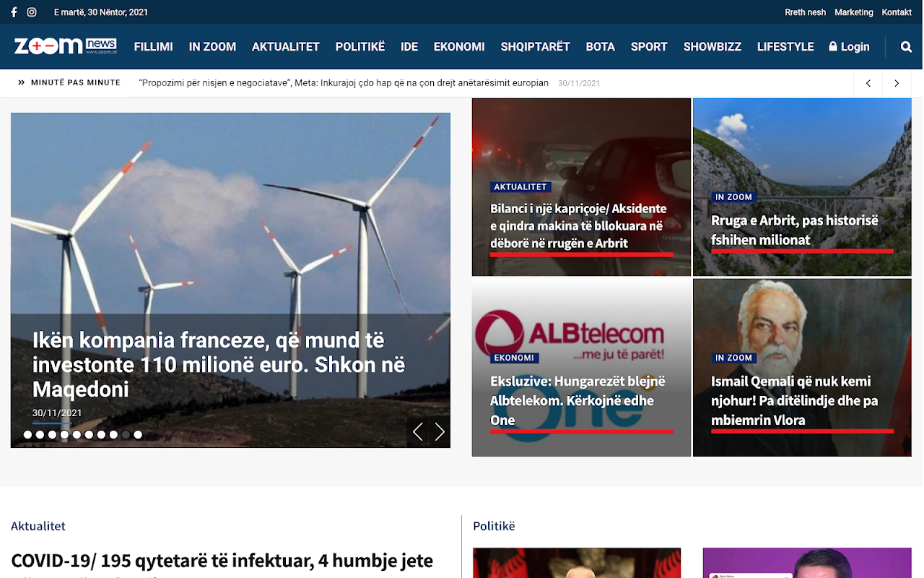Open the Instagram profile icon
This screenshot has height=578, width=924.
(32, 12)
